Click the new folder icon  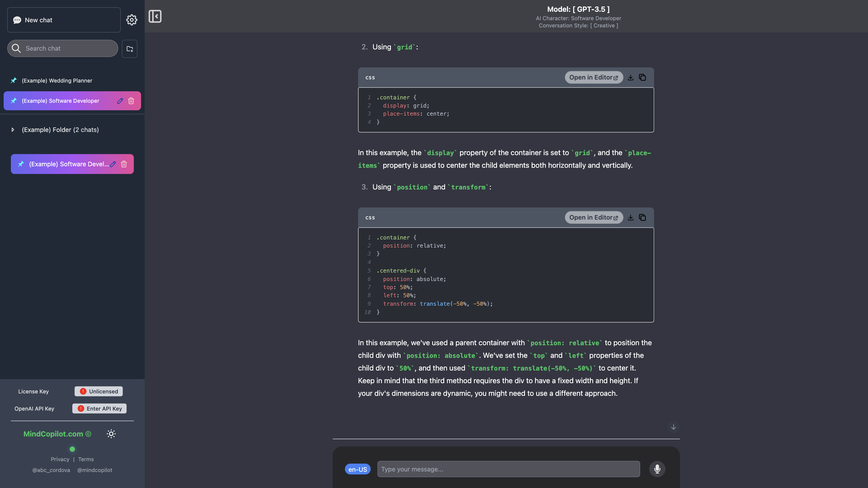point(129,49)
